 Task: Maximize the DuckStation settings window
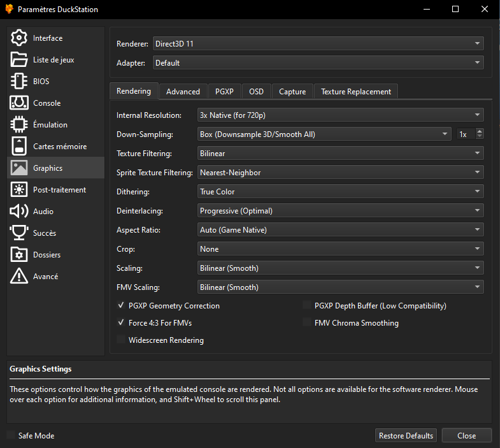455,10
